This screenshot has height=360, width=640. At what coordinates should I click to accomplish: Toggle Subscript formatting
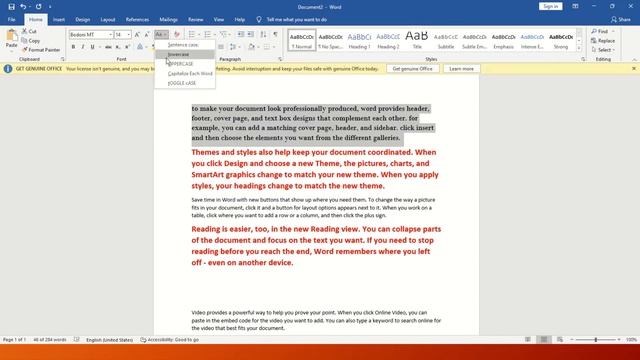pyautogui.click(x=118, y=47)
